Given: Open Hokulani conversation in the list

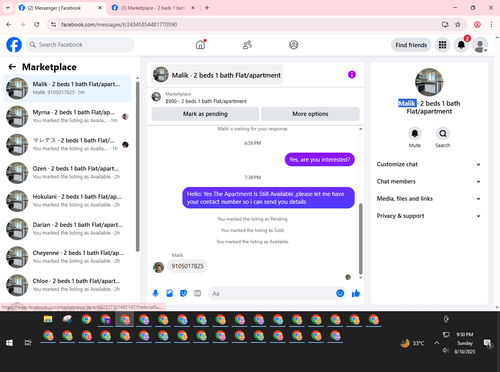Looking at the screenshot, I should click(67, 201).
